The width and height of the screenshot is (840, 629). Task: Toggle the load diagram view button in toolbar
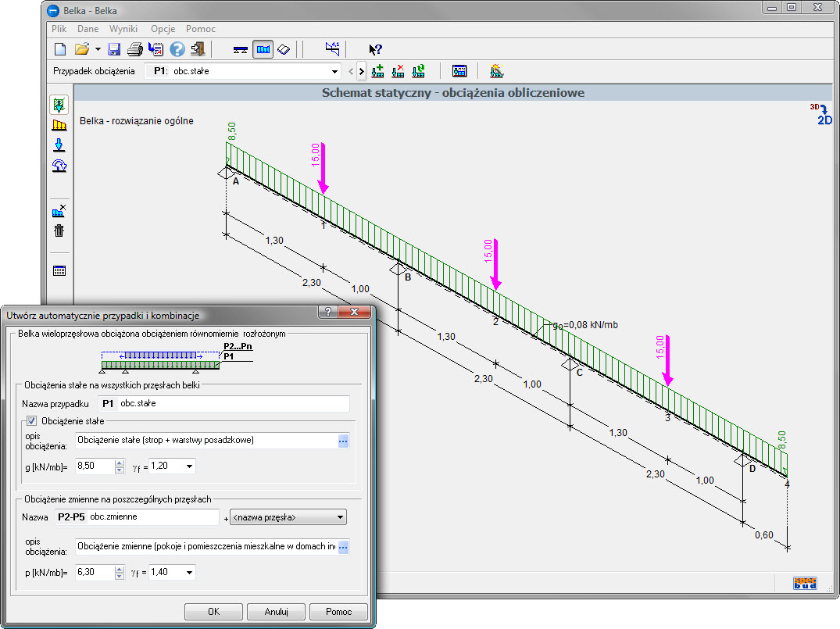tap(263, 49)
